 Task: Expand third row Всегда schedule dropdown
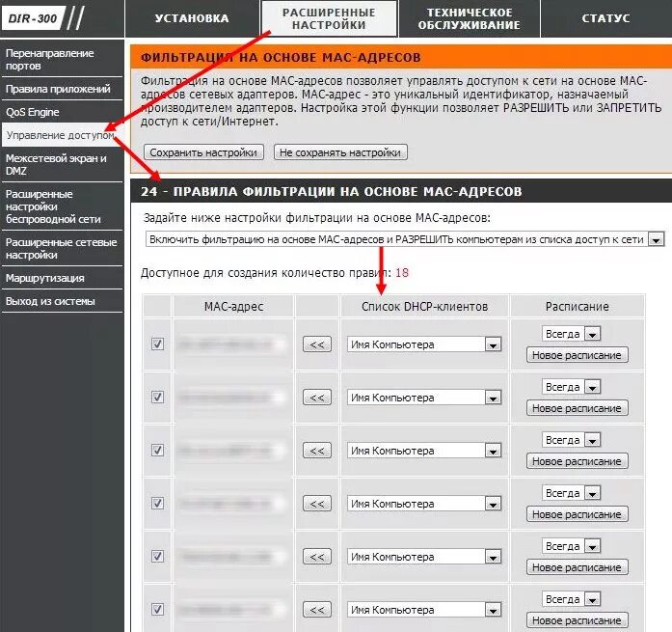(x=572, y=440)
